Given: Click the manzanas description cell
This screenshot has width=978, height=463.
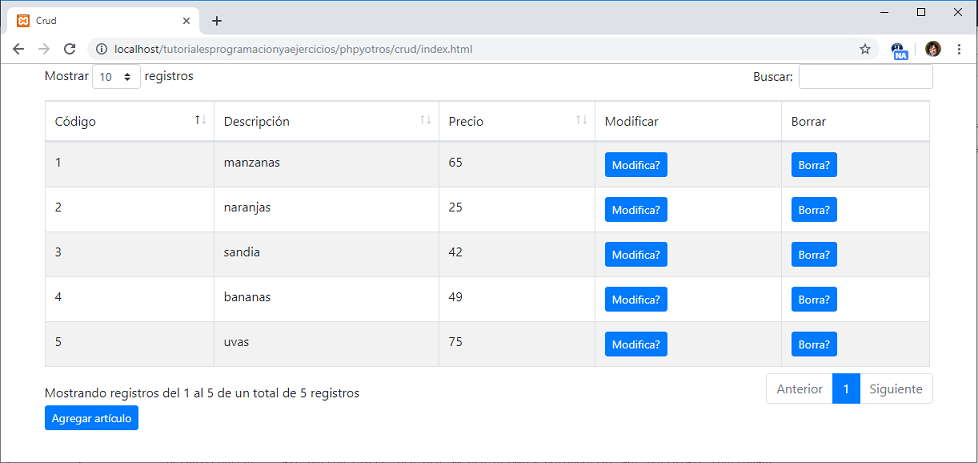Looking at the screenshot, I should (326, 164).
